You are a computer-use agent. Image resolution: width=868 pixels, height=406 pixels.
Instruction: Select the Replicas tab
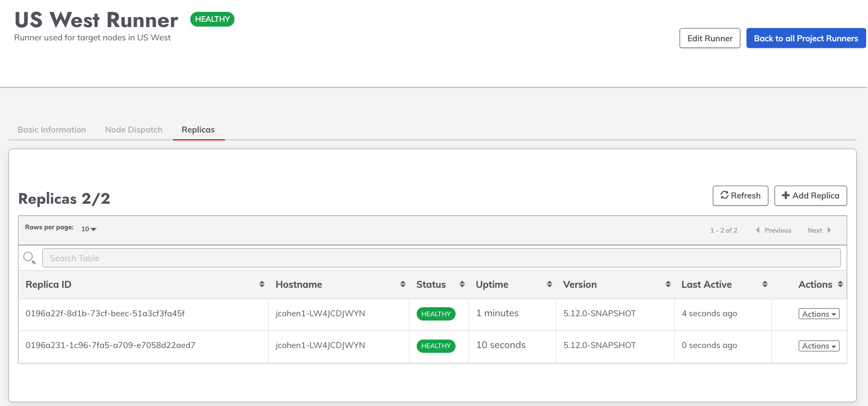coord(198,130)
